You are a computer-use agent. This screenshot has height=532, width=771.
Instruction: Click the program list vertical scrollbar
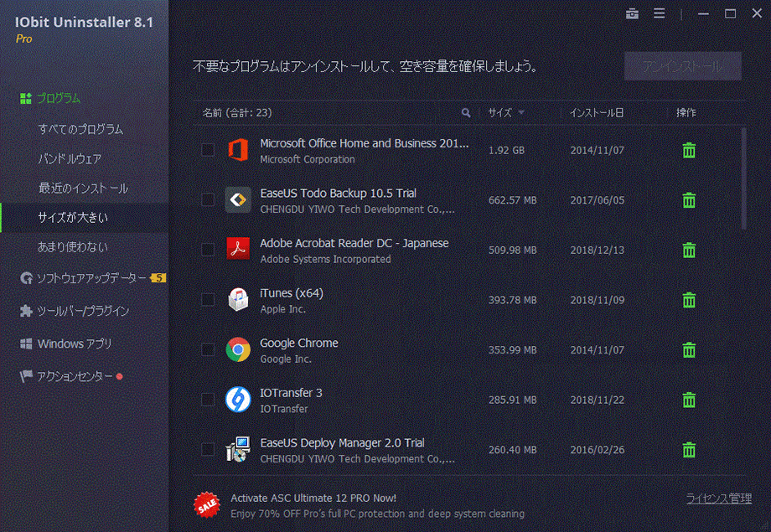point(743,178)
